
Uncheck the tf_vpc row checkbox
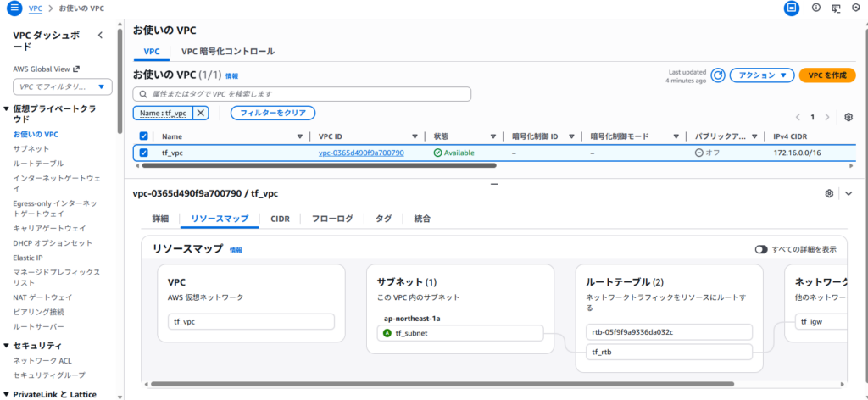click(x=143, y=153)
